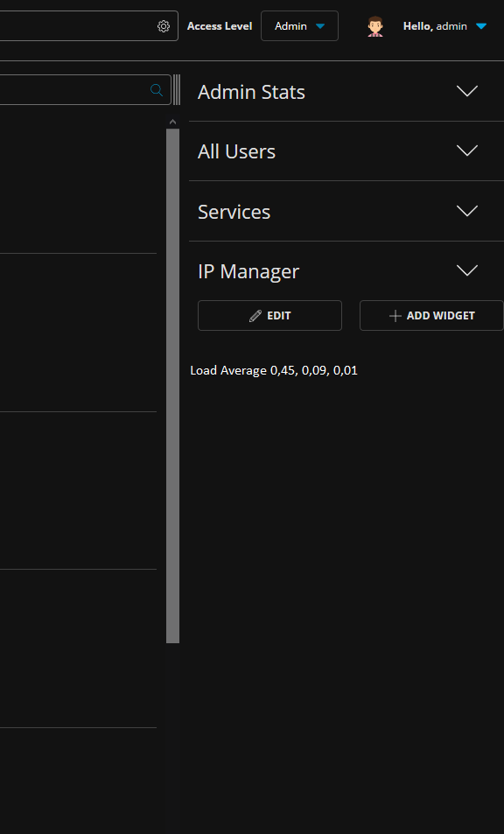Image resolution: width=504 pixels, height=834 pixels.
Task: Click the panel divider grip handle
Action: coord(177,90)
